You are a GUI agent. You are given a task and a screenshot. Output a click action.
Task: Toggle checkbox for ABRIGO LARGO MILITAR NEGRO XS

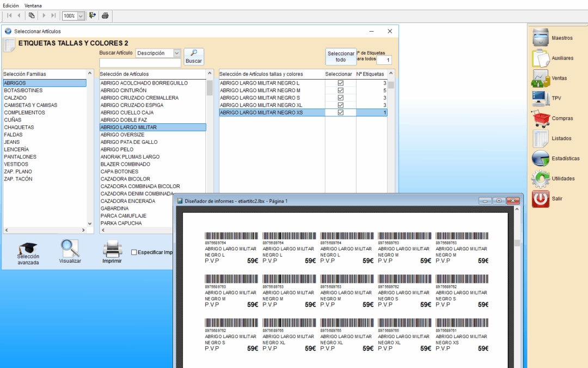pos(341,112)
